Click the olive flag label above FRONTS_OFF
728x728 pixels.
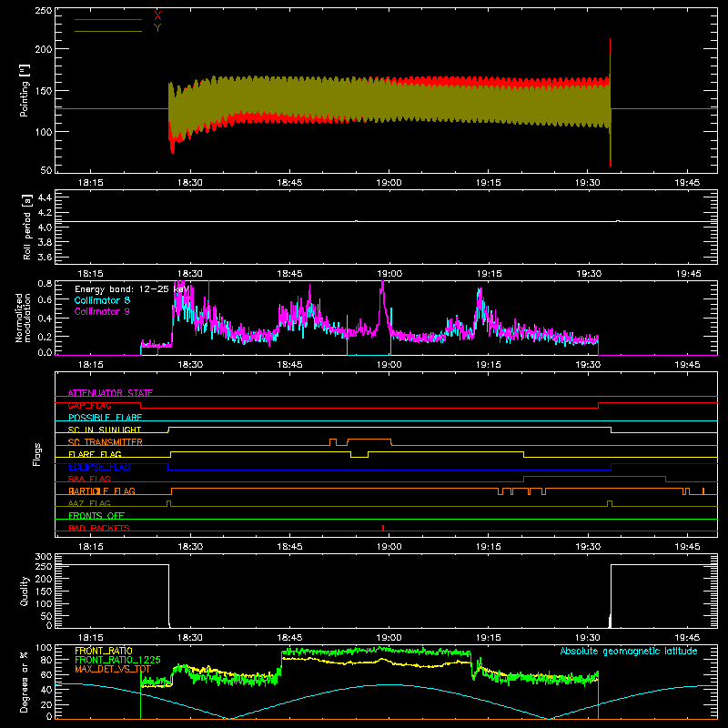[x=89, y=503]
